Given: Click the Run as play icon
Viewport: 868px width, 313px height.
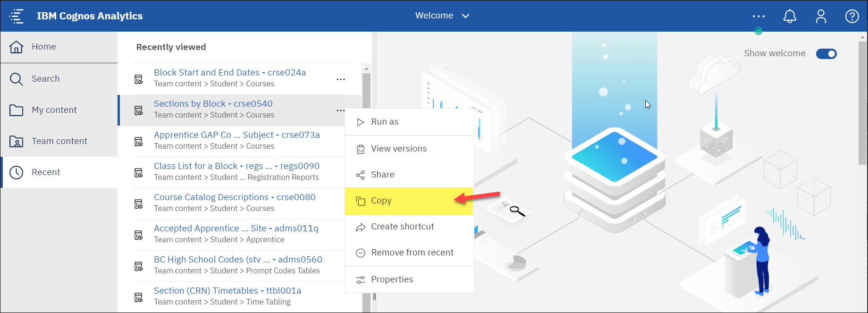Looking at the screenshot, I should coord(361,122).
